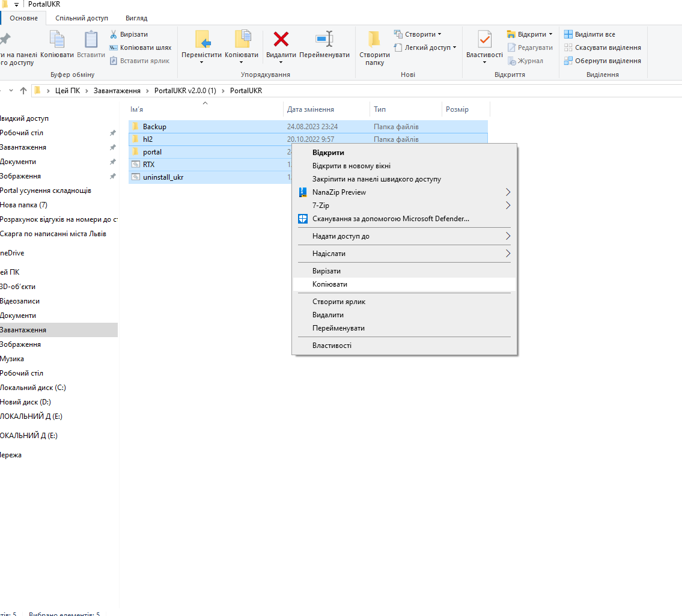Click the uninstall_ukr file icon

tap(136, 177)
